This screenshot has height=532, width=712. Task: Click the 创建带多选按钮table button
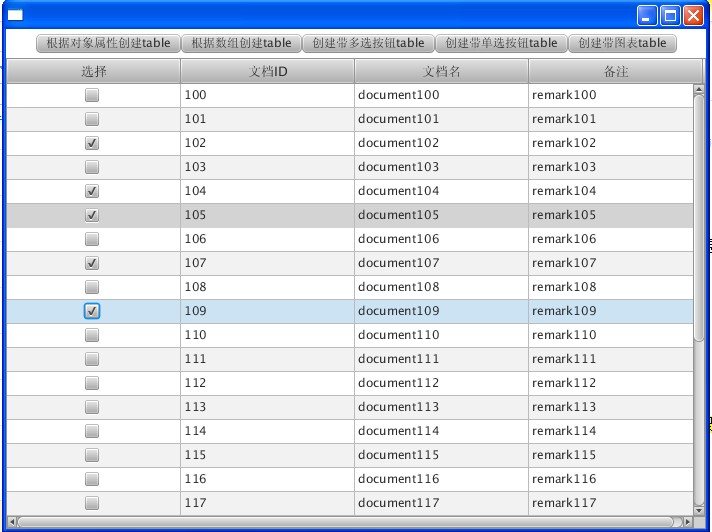tap(368, 44)
